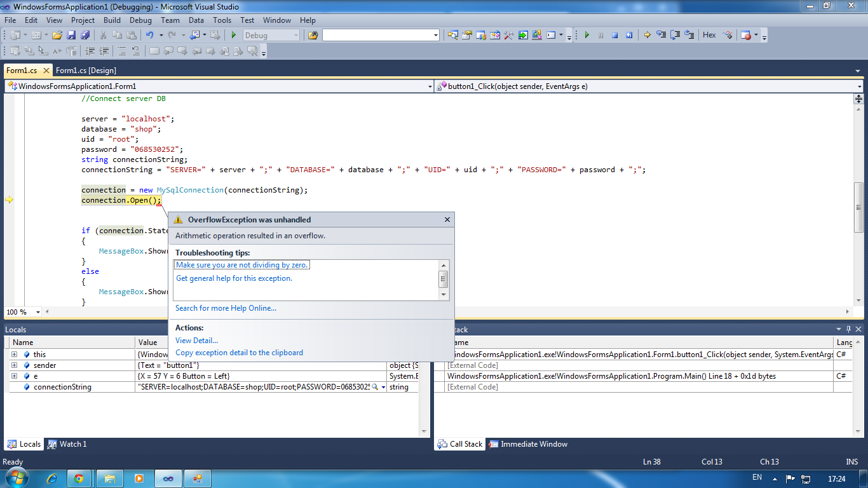Open the 100 % zoom dropdown
868x488 pixels.
click(x=38, y=312)
